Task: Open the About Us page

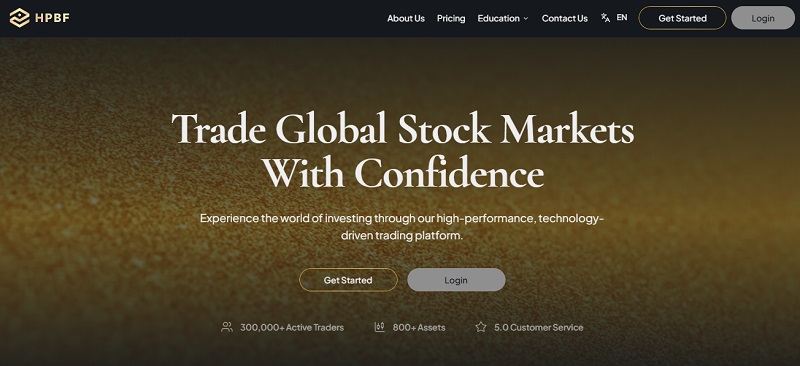Action: coord(406,18)
